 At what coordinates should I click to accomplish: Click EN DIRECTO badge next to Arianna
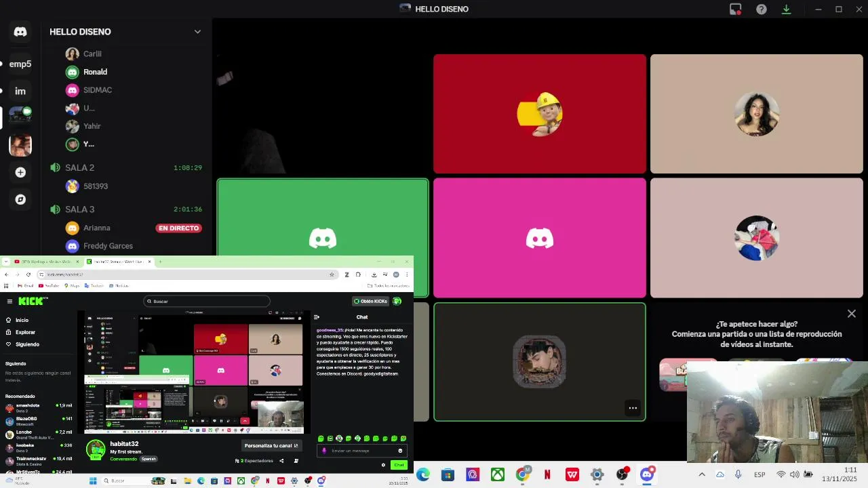click(178, 228)
